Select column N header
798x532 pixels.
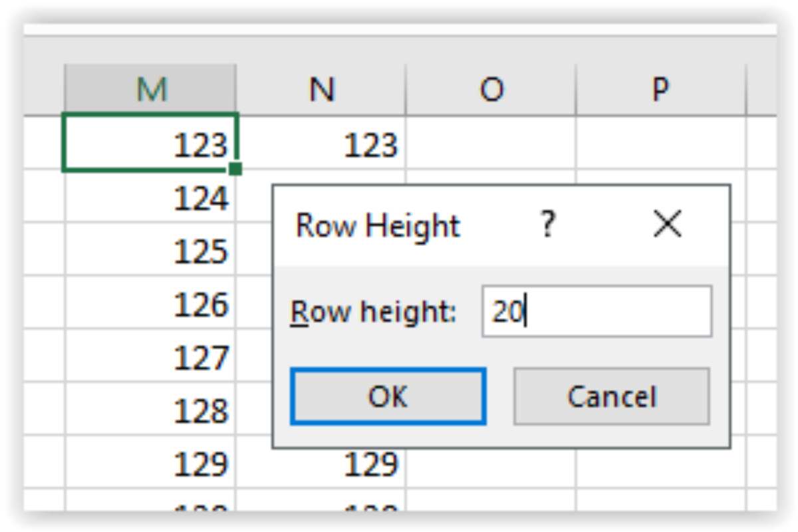(321, 89)
